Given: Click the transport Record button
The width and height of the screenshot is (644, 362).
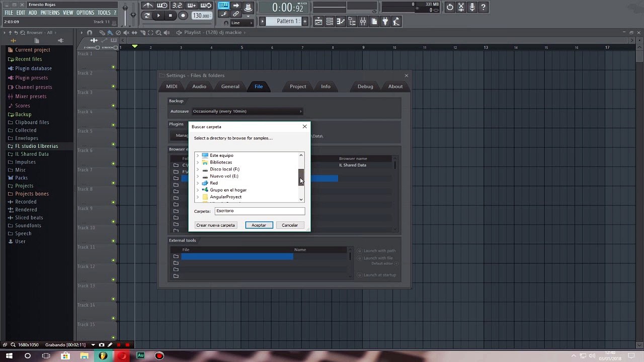Looking at the screenshot, I should 183,16.
